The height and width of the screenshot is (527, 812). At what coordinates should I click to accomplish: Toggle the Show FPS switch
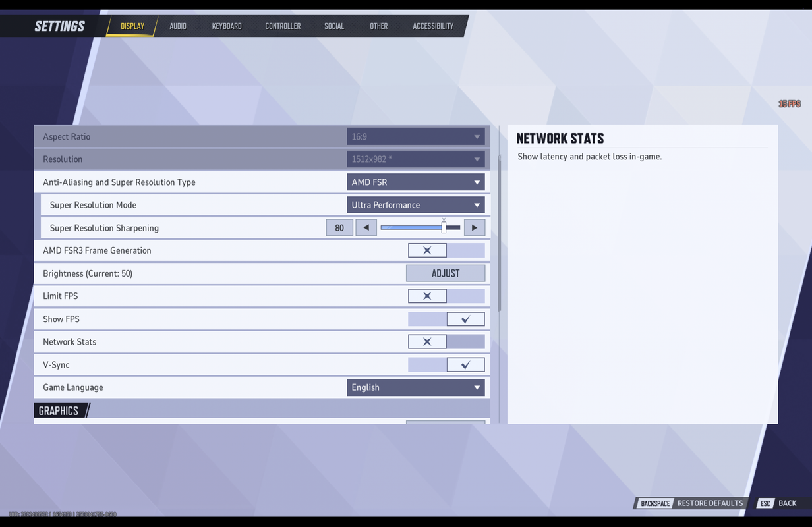(446, 319)
